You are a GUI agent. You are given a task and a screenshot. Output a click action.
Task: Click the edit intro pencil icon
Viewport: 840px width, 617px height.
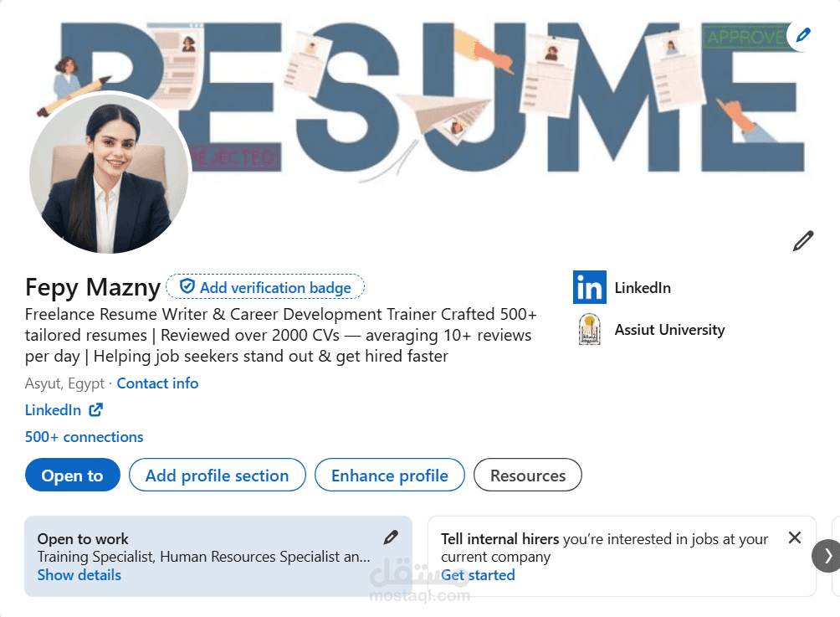tap(803, 242)
